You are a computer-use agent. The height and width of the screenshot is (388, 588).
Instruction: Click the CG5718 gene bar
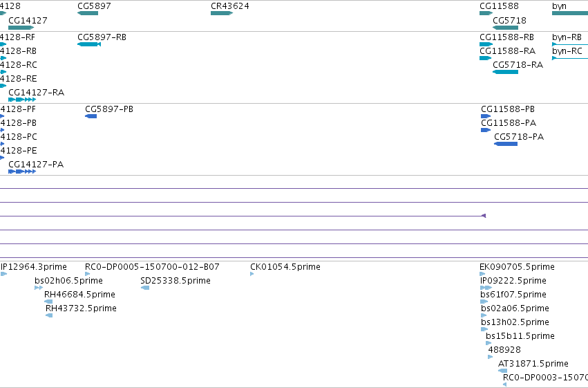(x=505, y=28)
